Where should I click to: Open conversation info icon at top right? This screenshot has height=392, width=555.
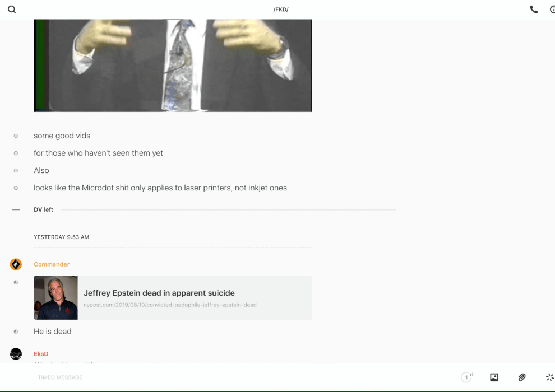[553, 10]
